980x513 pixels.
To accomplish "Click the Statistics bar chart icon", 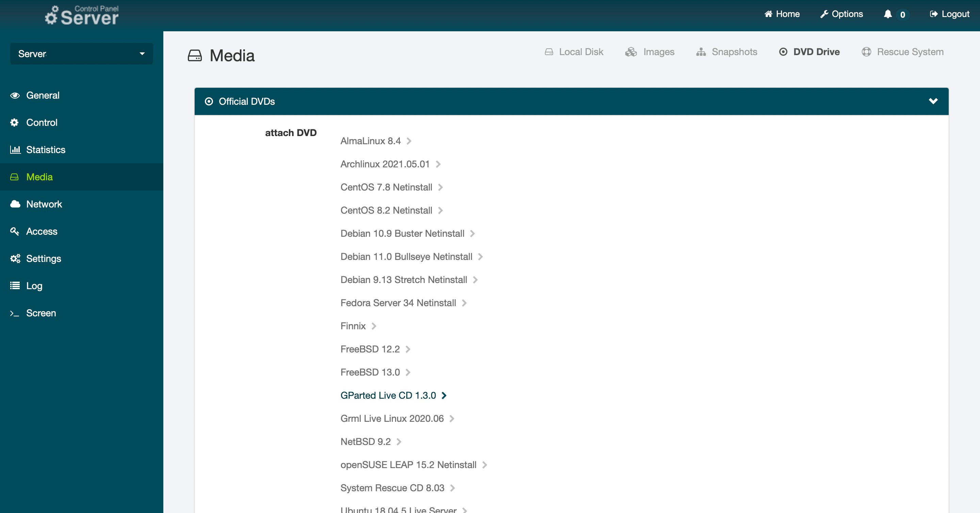I will pos(15,149).
